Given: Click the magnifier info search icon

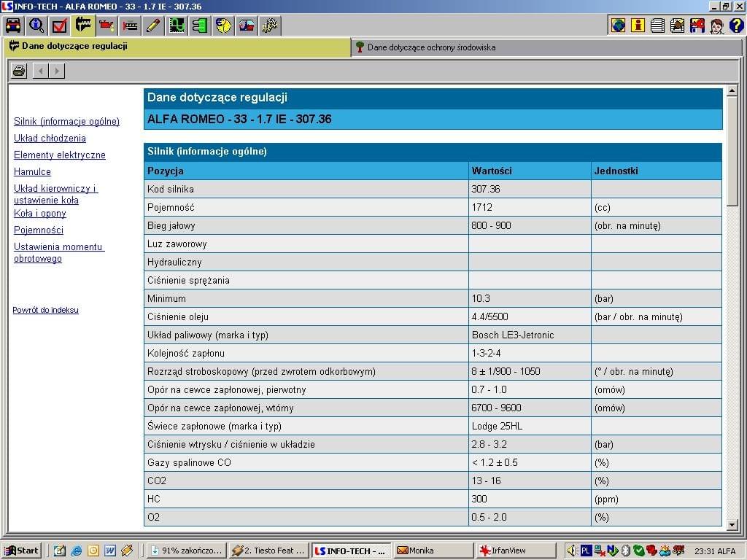Looking at the screenshot, I should click(x=36, y=26).
